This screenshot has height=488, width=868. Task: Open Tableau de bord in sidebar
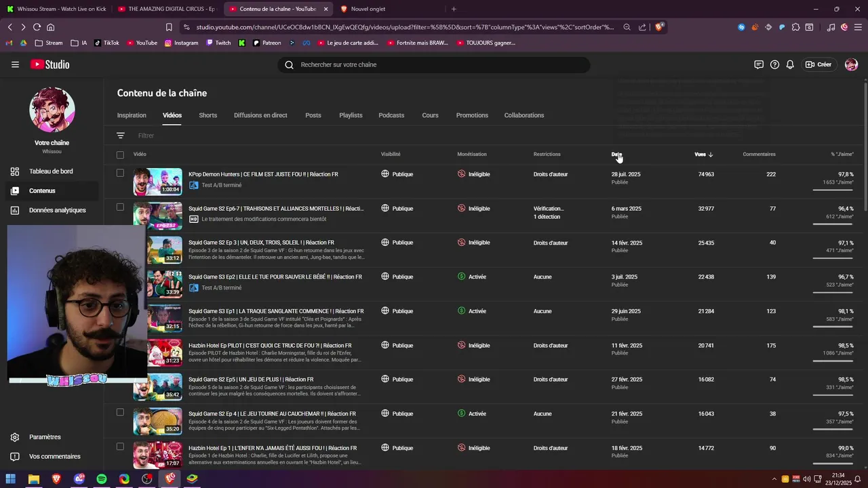[50, 171]
